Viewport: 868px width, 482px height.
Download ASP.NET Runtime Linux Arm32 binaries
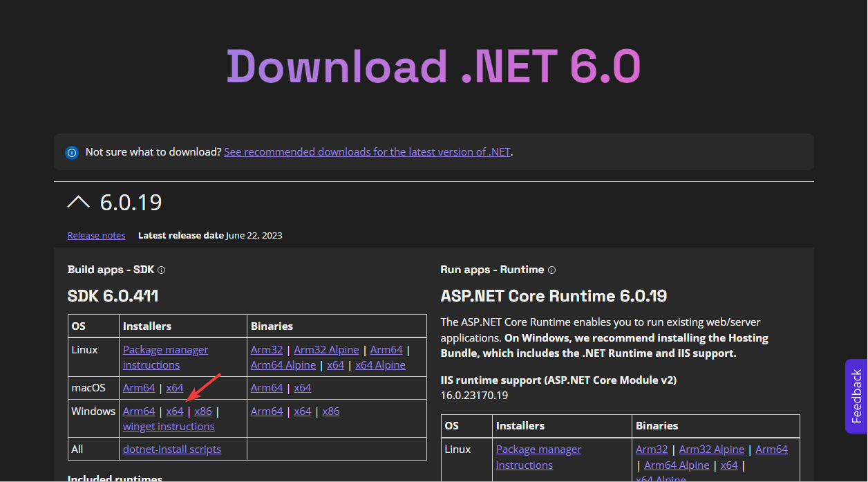(x=652, y=449)
